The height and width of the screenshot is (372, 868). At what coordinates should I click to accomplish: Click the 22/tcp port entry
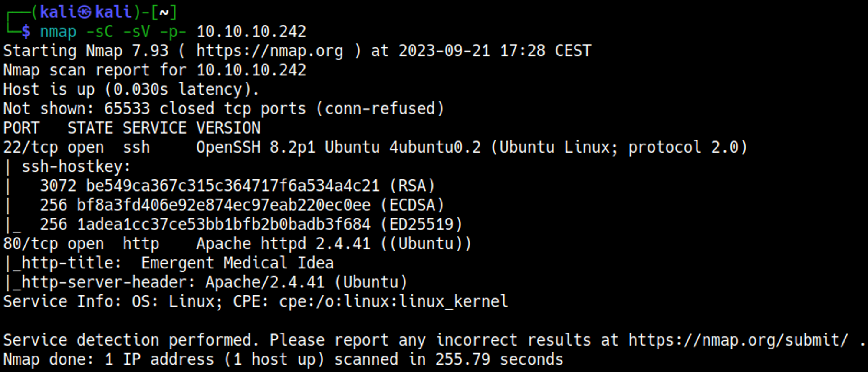tap(30, 147)
